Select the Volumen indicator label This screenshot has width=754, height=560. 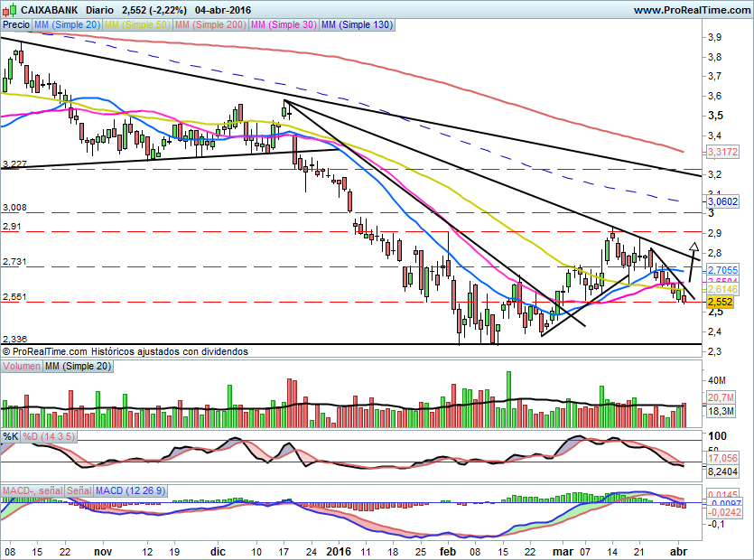click(21, 366)
